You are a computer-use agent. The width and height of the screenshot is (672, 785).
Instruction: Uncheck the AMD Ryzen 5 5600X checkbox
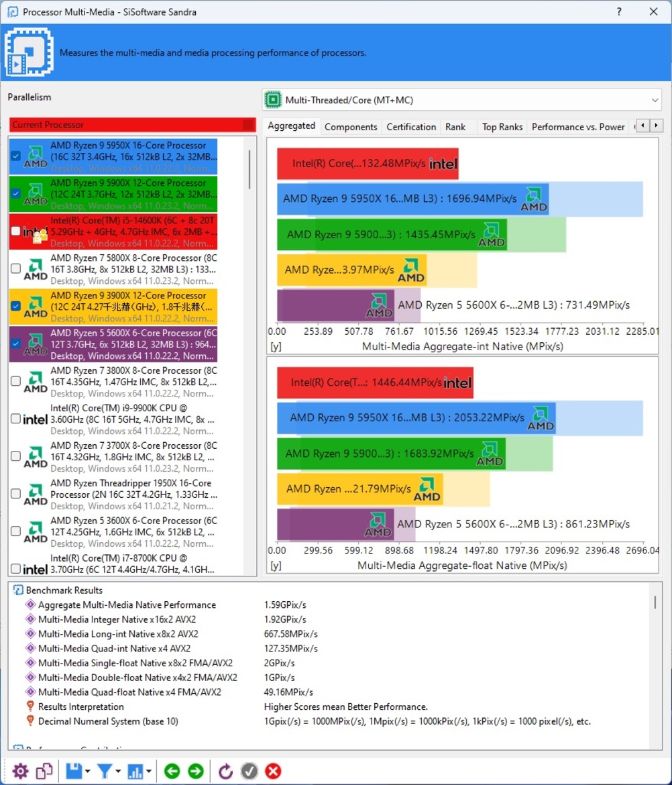(16, 344)
